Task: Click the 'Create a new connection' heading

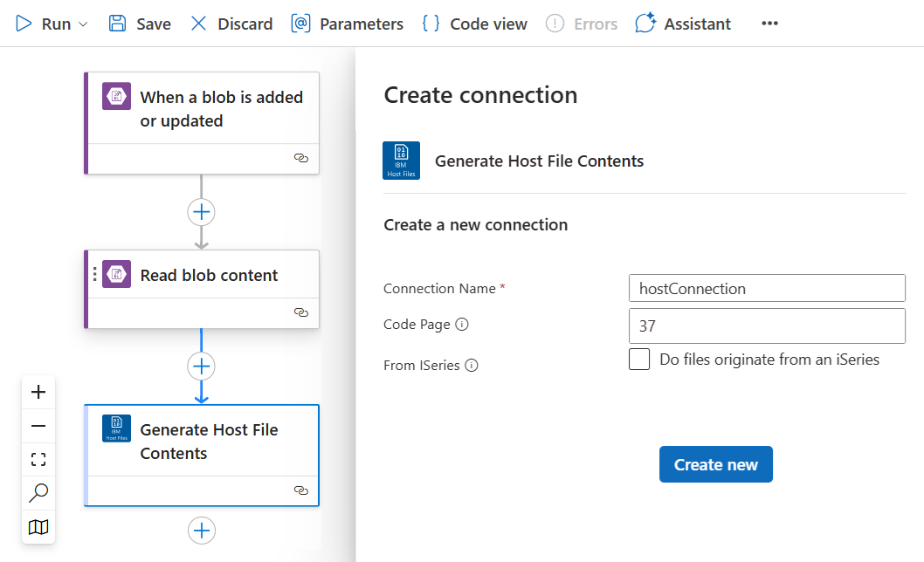Action: click(476, 225)
